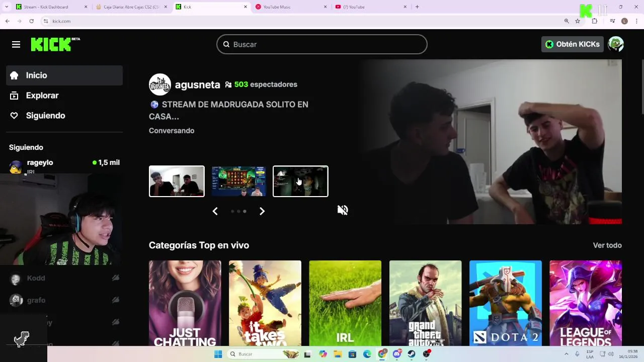644x362 pixels.
Task: Open the Chrome three-dot menu
Action: (x=636, y=21)
